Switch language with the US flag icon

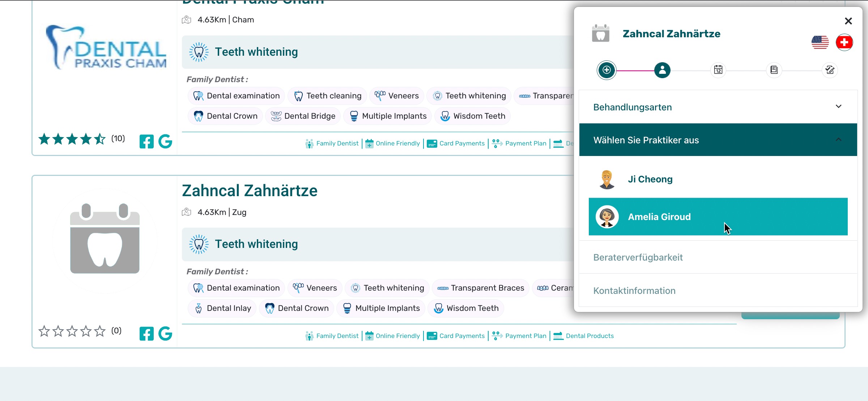tap(820, 43)
